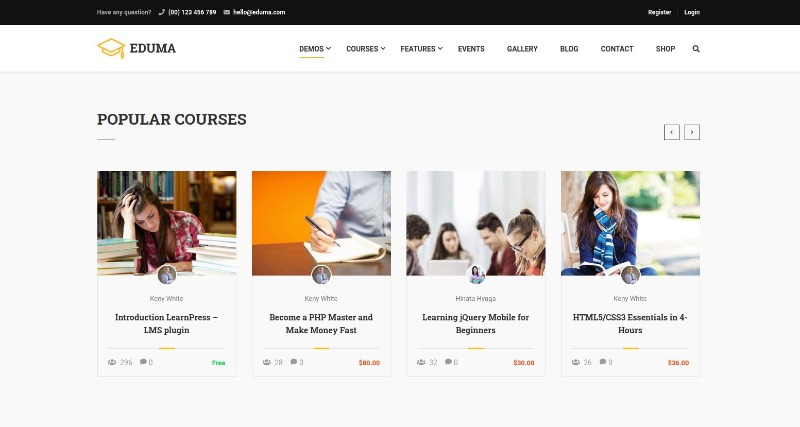Advance courses carousel with right arrow
Viewport: 800px width, 427px height.
692,132
